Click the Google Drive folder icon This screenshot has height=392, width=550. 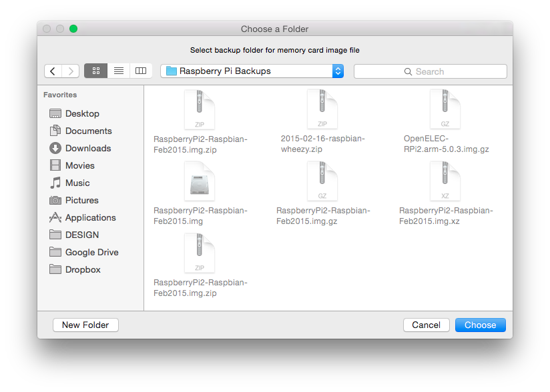point(55,252)
